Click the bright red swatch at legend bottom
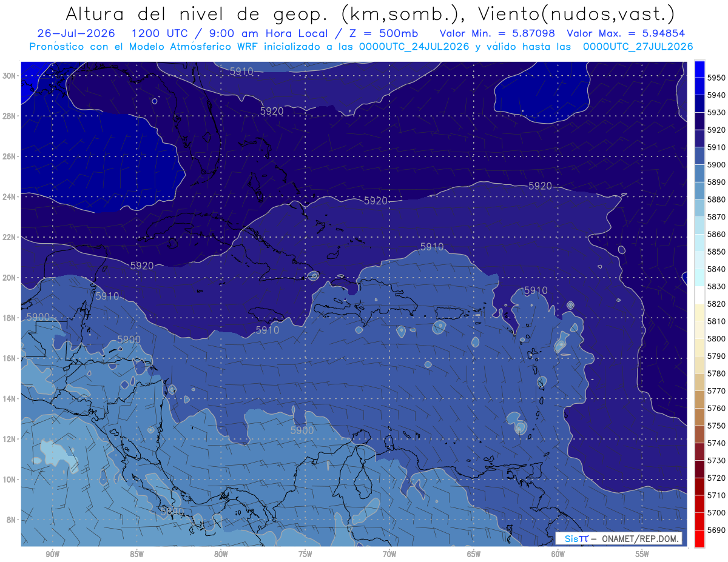The width and height of the screenshot is (728, 562). pyautogui.click(x=699, y=538)
